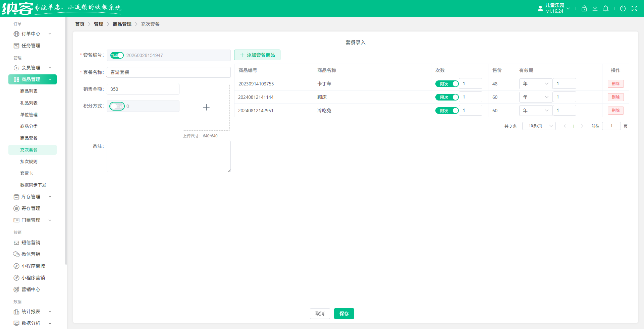Open the 年 validity dropdown for 蹦床
The image size is (644, 329).
(x=535, y=97)
